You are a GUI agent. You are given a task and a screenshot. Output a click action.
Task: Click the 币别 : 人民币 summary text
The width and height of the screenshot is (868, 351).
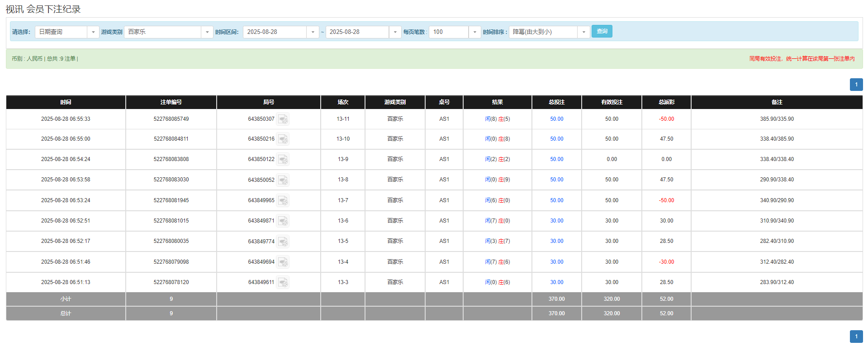click(x=27, y=59)
